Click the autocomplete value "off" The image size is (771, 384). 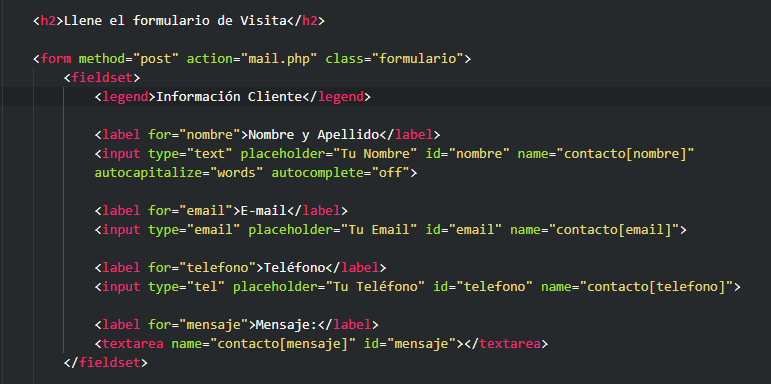[390, 173]
